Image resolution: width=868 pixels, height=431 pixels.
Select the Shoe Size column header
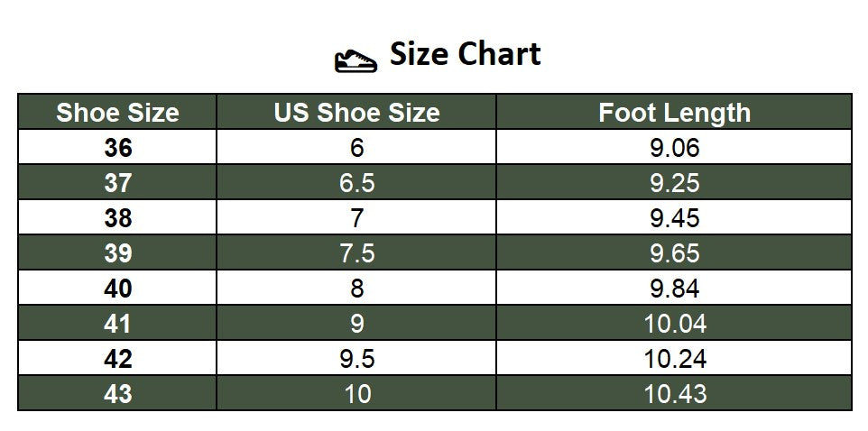click(117, 113)
